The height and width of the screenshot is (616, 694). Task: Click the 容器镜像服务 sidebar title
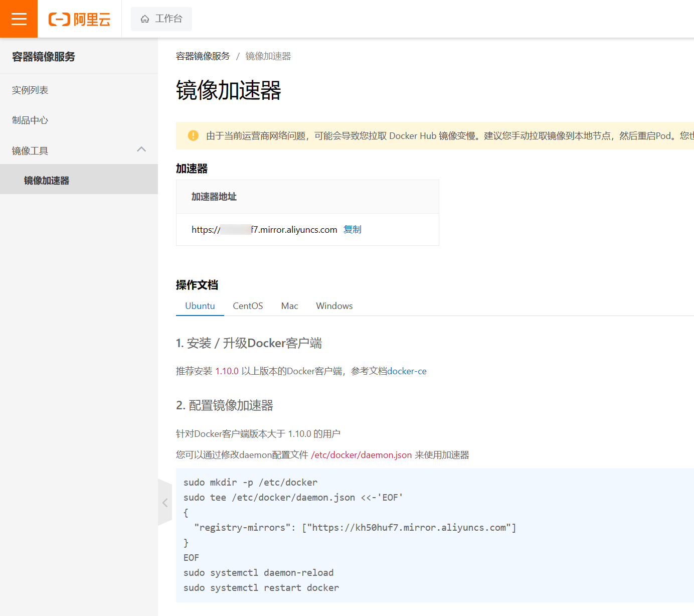[44, 57]
